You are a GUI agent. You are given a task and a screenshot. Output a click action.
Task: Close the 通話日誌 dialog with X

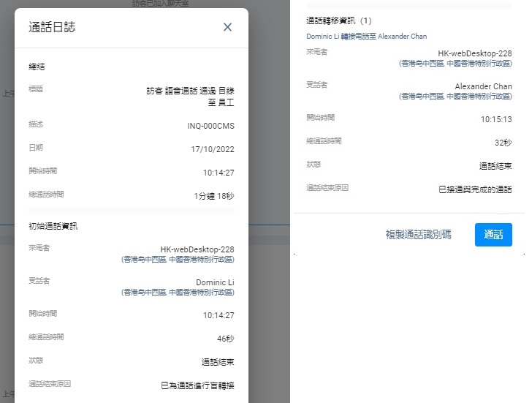pos(227,27)
